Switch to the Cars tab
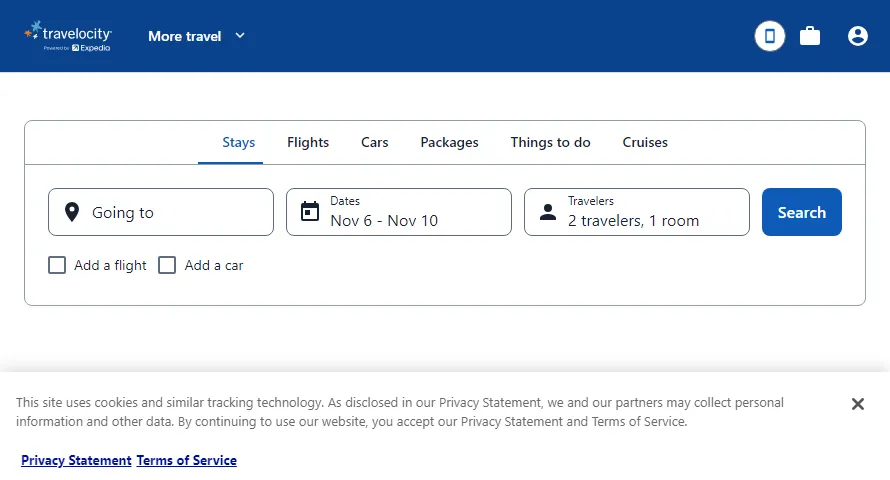The width and height of the screenshot is (890, 480). [x=375, y=142]
